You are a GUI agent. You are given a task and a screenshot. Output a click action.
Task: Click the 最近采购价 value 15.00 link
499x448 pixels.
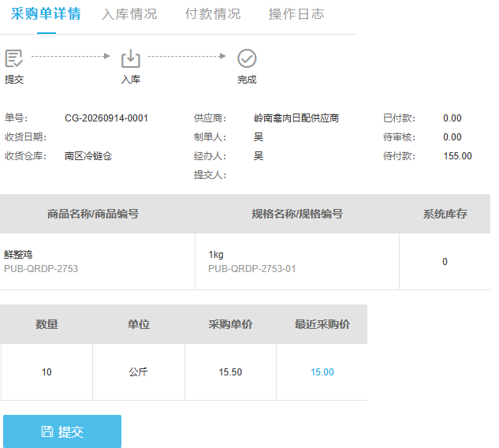322,372
